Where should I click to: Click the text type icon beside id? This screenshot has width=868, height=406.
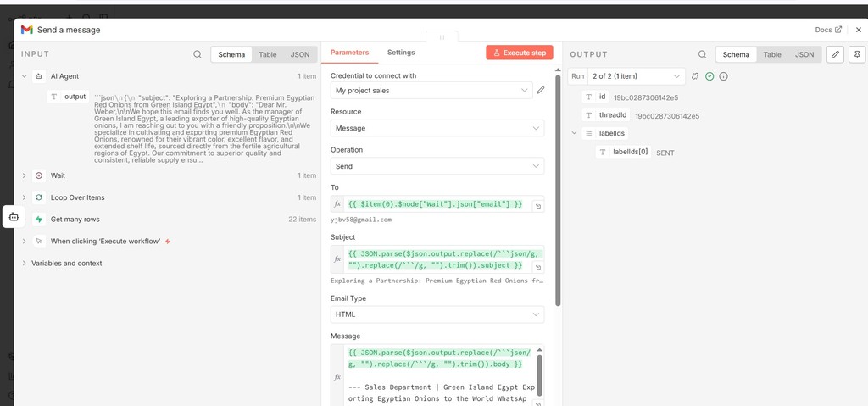click(x=590, y=97)
